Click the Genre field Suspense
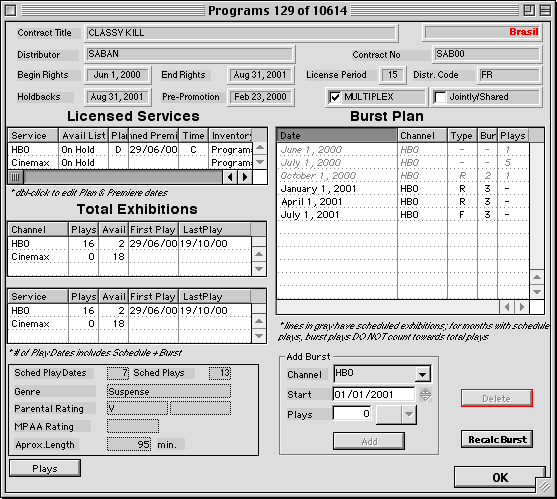The width and height of the screenshot is (557, 499). click(169, 391)
